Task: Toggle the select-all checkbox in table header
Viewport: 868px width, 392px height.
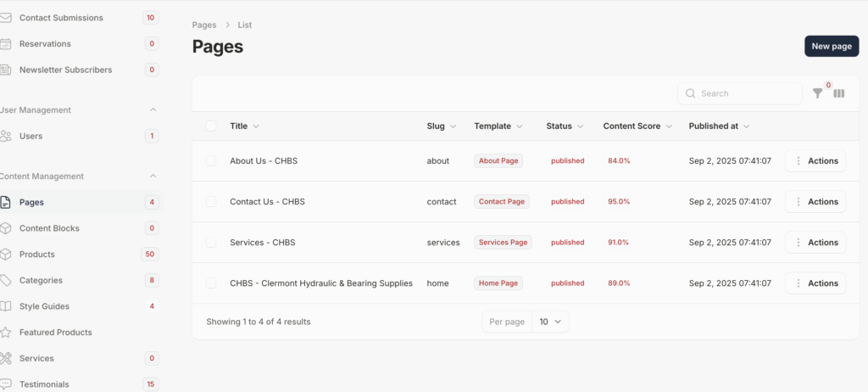Action: pos(211,126)
